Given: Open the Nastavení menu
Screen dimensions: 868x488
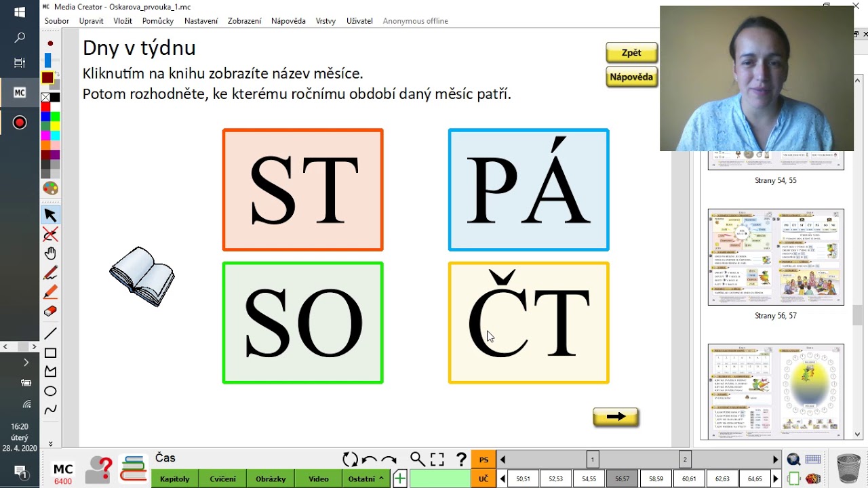Looking at the screenshot, I should point(201,21).
